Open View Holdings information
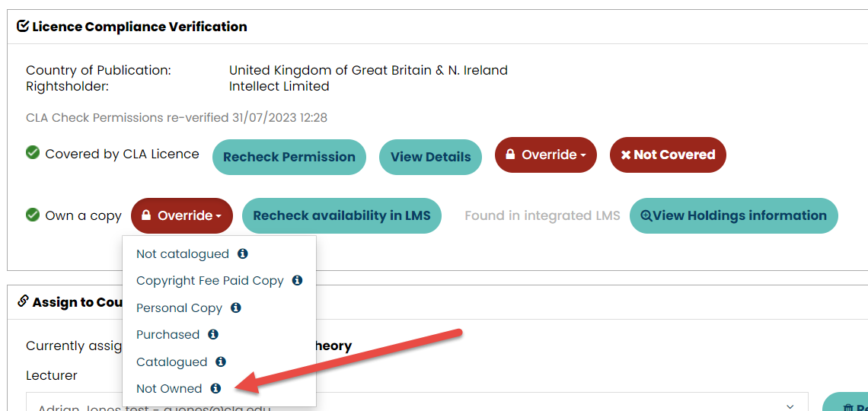The image size is (868, 411). click(733, 215)
